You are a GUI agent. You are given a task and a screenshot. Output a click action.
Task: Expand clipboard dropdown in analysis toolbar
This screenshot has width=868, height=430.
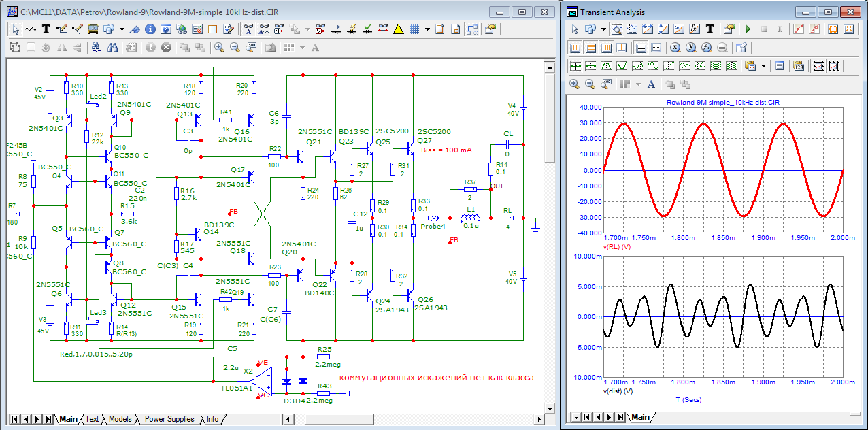pyautogui.click(x=764, y=66)
